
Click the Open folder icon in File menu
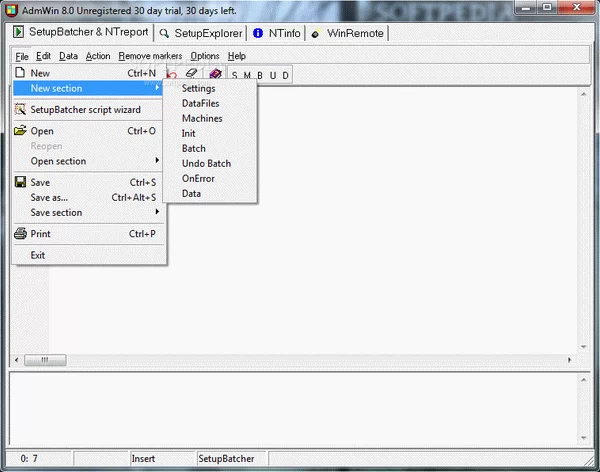[x=20, y=131]
